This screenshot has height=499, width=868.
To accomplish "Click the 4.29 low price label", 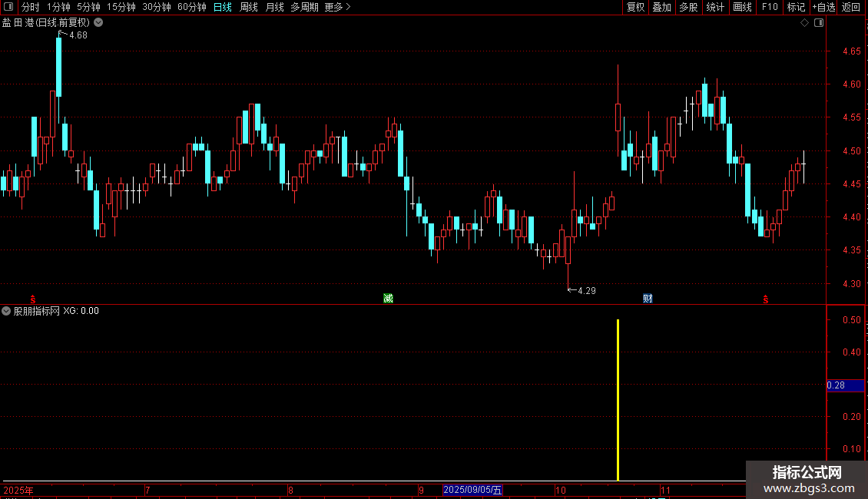I will [x=587, y=290].
